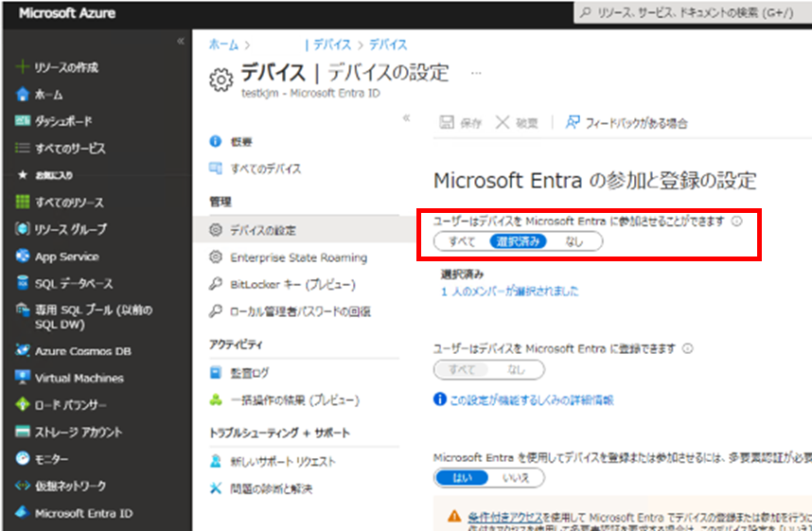
Task: Open the Azure Cosmos DB icon
Action: pyautogui.click(x=23, y=351)
